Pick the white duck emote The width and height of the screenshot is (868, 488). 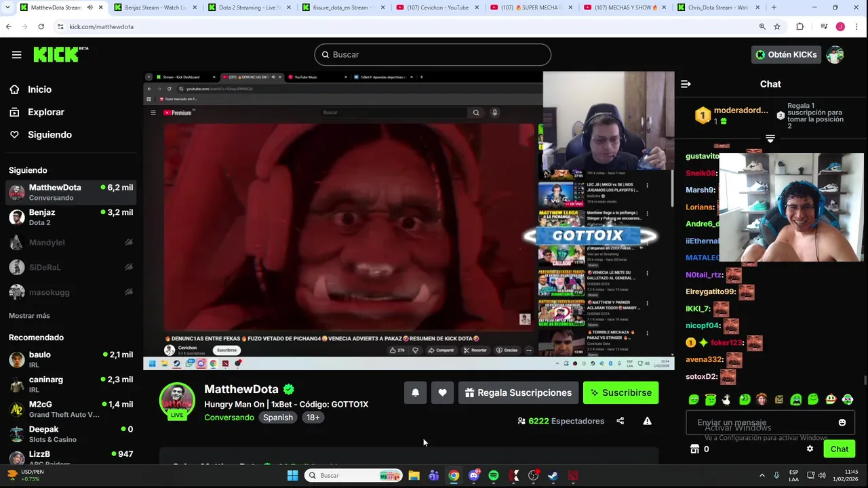[x=727, y=399]
